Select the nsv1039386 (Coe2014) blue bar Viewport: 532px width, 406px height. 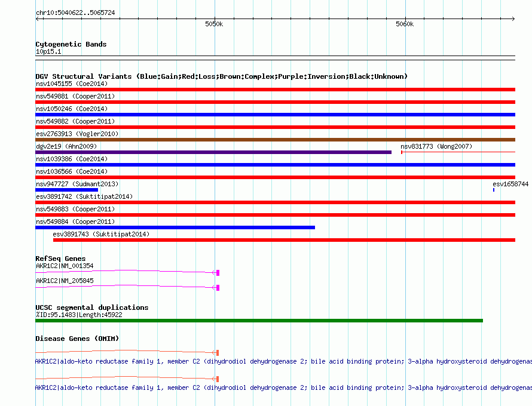pyautogui.click(x=275, y=165)
